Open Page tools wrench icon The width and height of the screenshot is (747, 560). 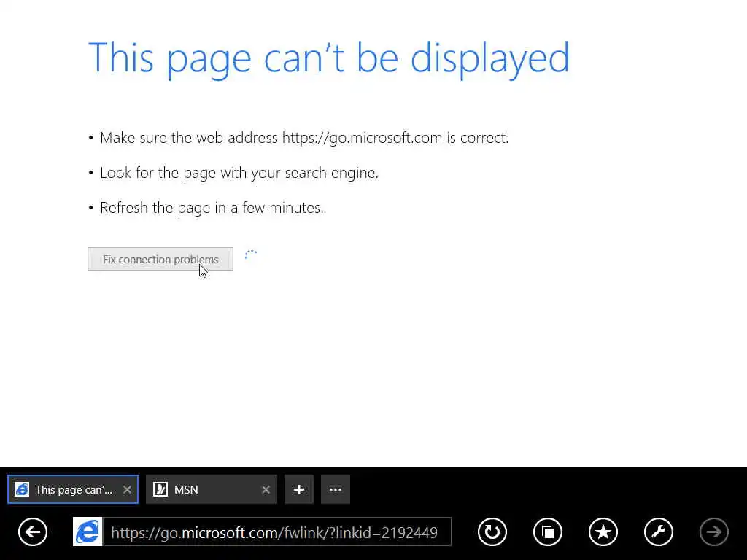pyautogui.click(x=659, y=532)
